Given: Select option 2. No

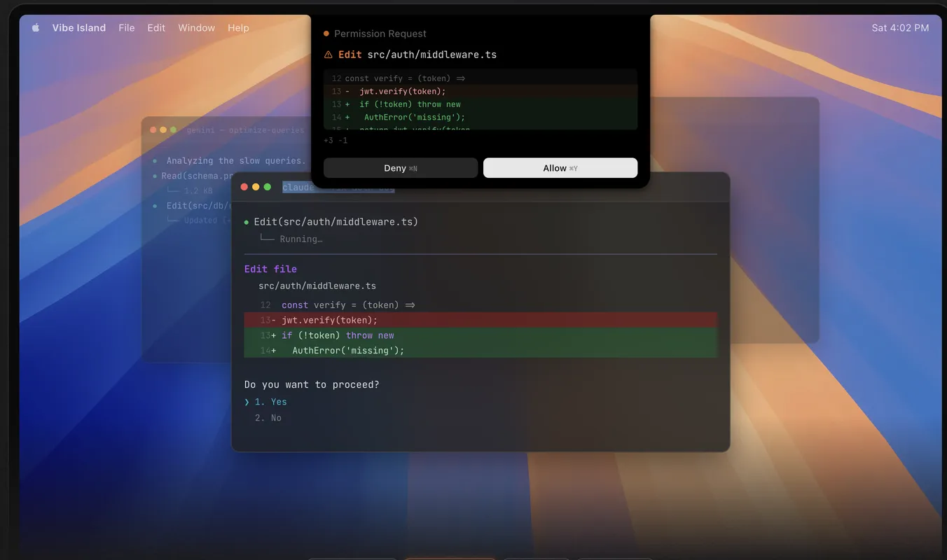Looking at the screenshot, I should click(x=268, y=418).
